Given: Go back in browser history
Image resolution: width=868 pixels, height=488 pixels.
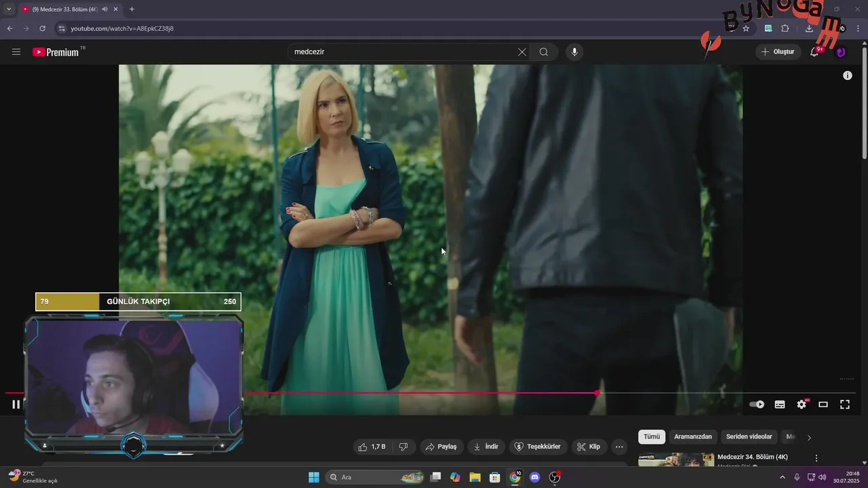Looking at the screenshot, I should pyautogui.click(x=9, y=28).
